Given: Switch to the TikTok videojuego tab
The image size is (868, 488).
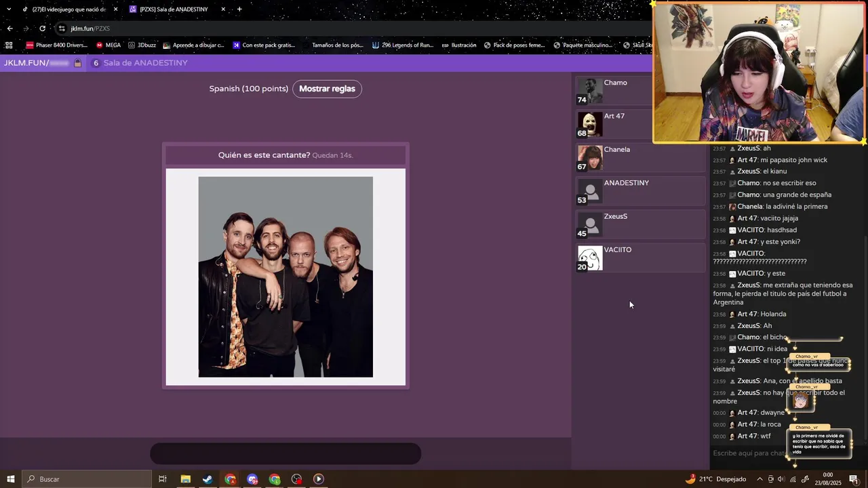Looking at the screenshot, I should click(x=68, y=9).
